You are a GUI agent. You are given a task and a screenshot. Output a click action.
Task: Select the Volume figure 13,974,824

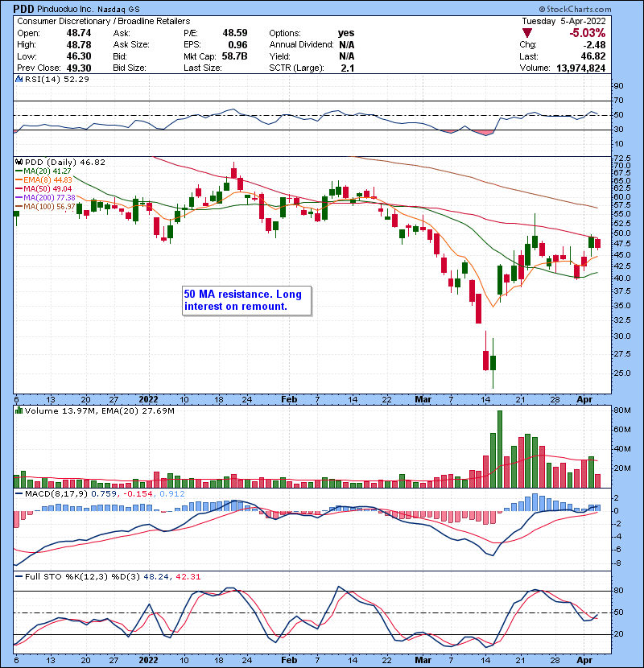coord(580,68)
